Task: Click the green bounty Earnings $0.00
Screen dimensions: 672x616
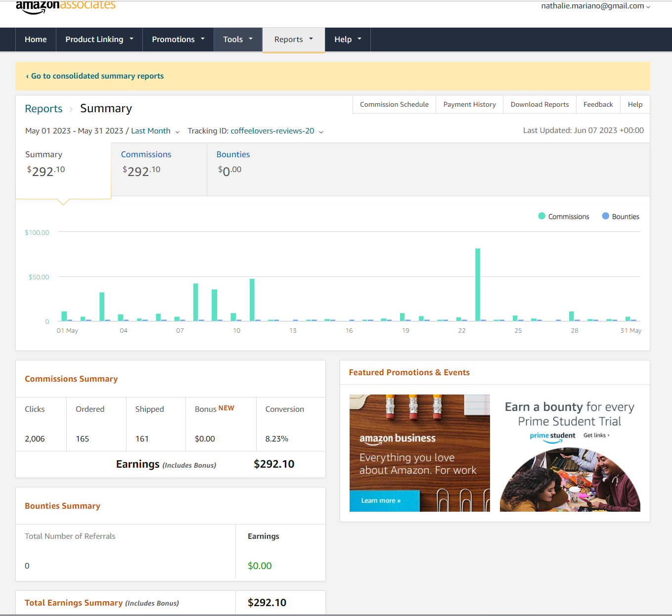Action: (260, 566)
